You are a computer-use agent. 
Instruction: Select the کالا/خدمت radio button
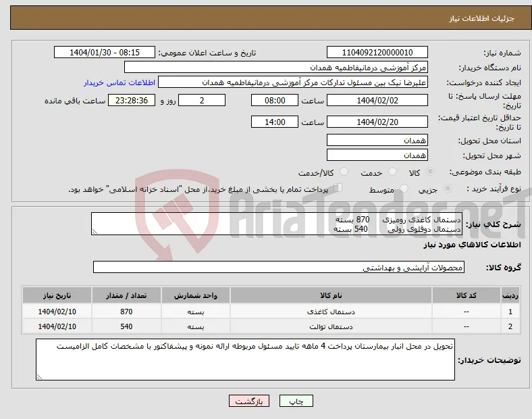(344, 172)
